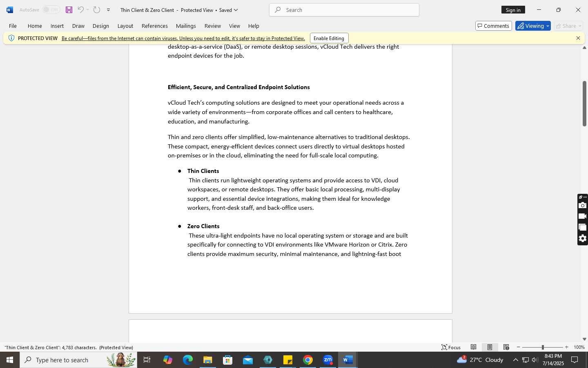588x368 pixels.
Task: Open Microsoft Edge from taskbar
Action: [x=187, y=360]
